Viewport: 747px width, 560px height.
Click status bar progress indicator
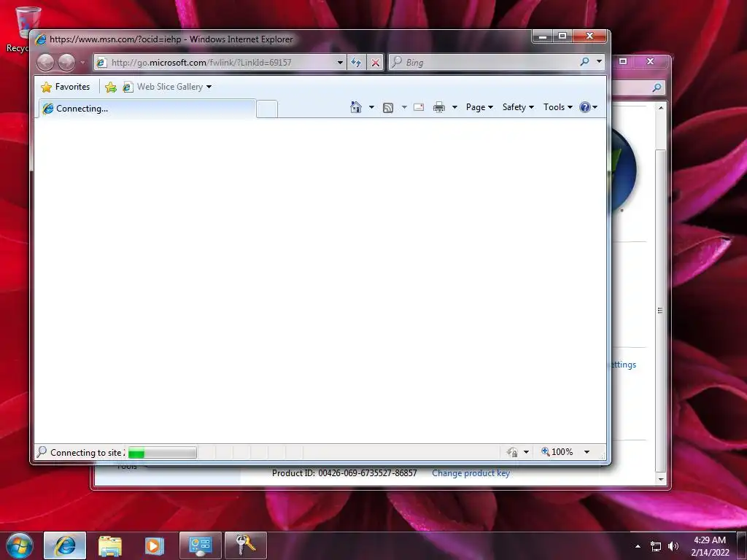click(163, 452)
